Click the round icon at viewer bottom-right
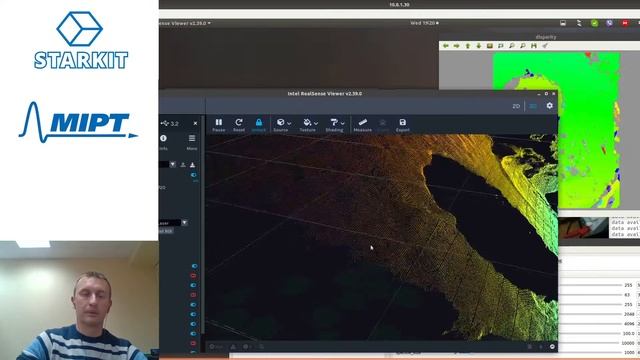This screenshot has height=360, width=640. coord(552,347)
